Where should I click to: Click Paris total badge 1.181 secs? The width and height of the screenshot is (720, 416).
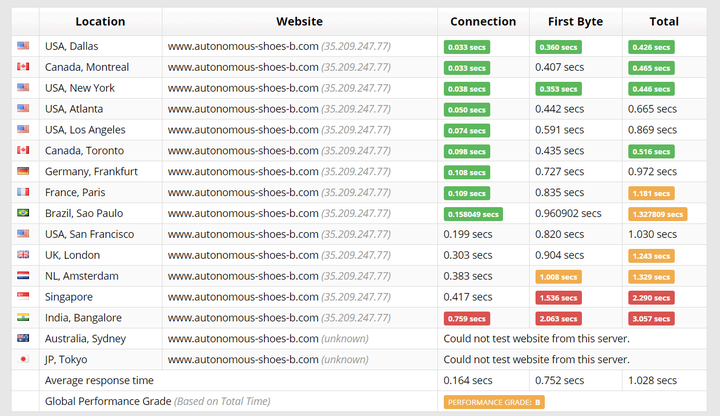pos(651,193)
